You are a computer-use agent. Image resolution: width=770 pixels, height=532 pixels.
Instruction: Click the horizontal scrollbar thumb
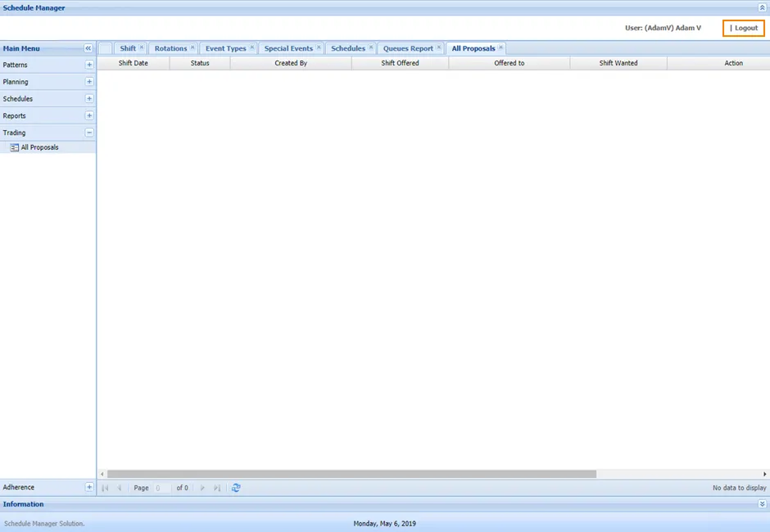point(351,474)
